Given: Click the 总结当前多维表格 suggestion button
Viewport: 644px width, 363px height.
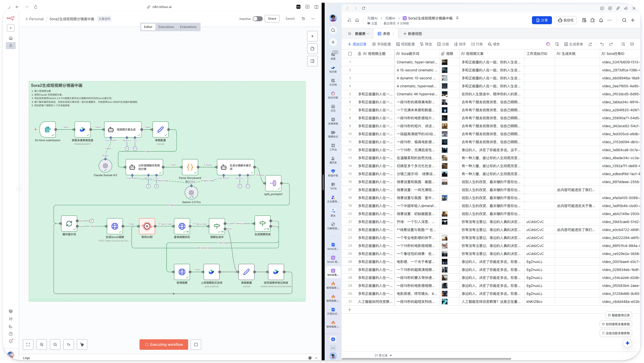Looking at the screenshot, I should [x=616, y=333].
